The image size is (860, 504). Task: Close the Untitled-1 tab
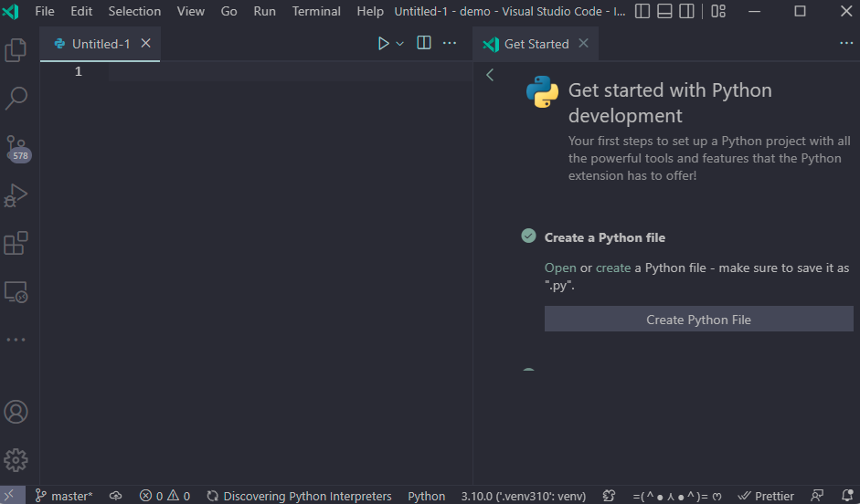click(146, 43)
